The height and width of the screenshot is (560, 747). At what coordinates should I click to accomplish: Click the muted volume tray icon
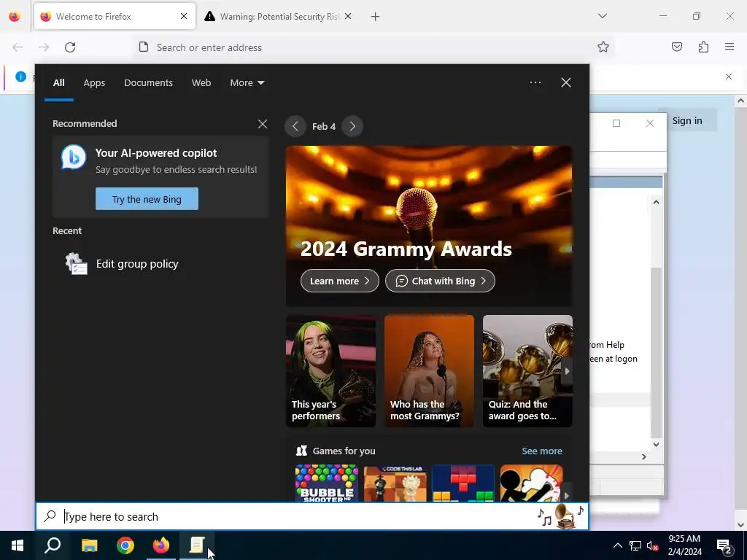652,545
